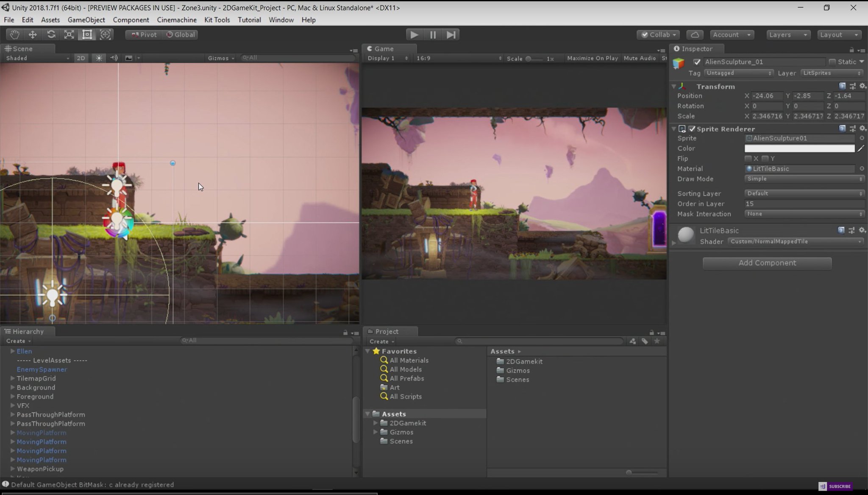Expand the TilemapGrid hierarchy item
This screenshot has width=868, height=495.
tap(13, 378)
